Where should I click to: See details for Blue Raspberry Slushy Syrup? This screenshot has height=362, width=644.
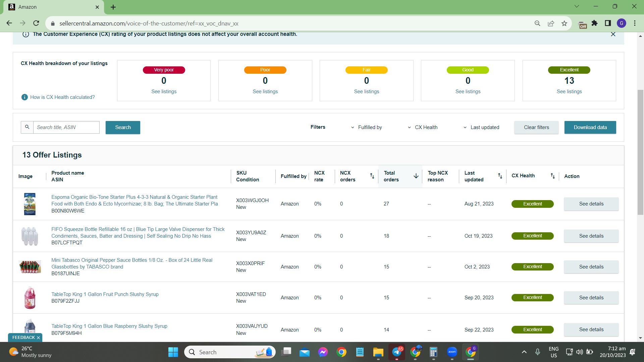tap(591, 329)
